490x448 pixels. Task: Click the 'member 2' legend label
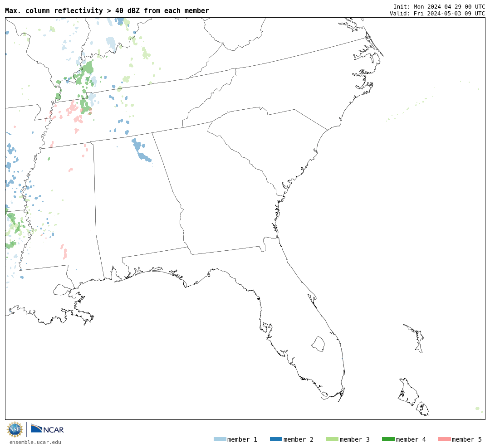299,439
